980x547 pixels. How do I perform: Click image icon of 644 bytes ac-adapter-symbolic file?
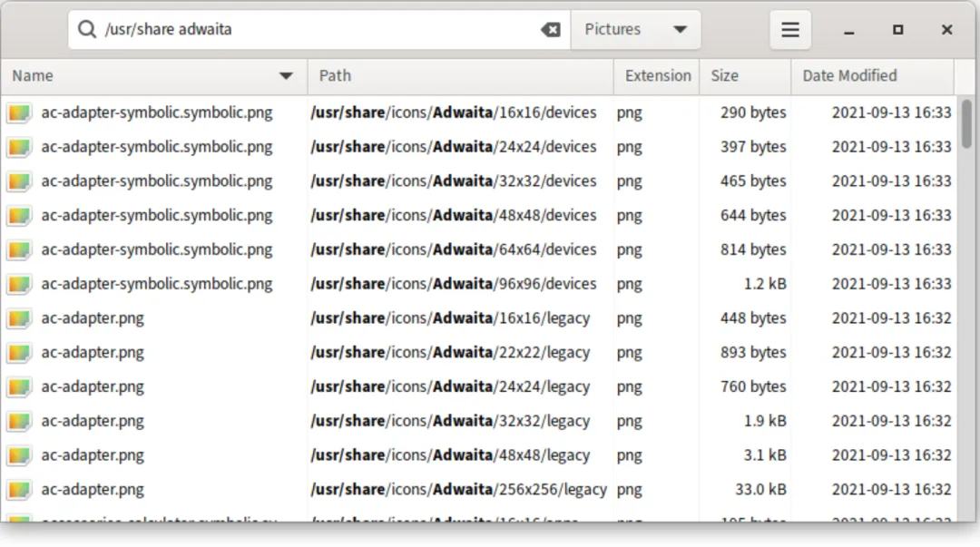click(x=19, y=216)
